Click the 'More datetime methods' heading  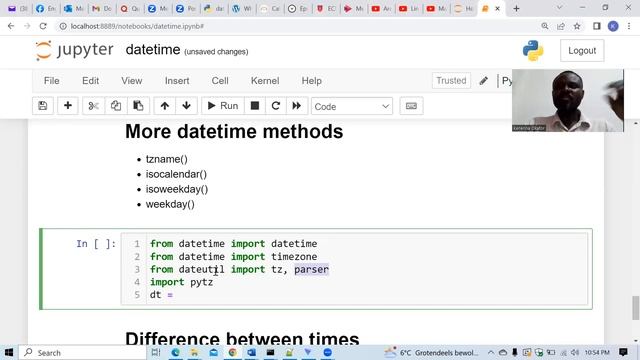pos(234,131)
